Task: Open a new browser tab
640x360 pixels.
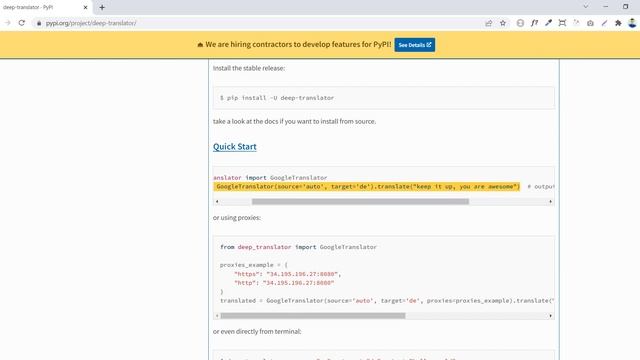Action: tap(102, 7)
